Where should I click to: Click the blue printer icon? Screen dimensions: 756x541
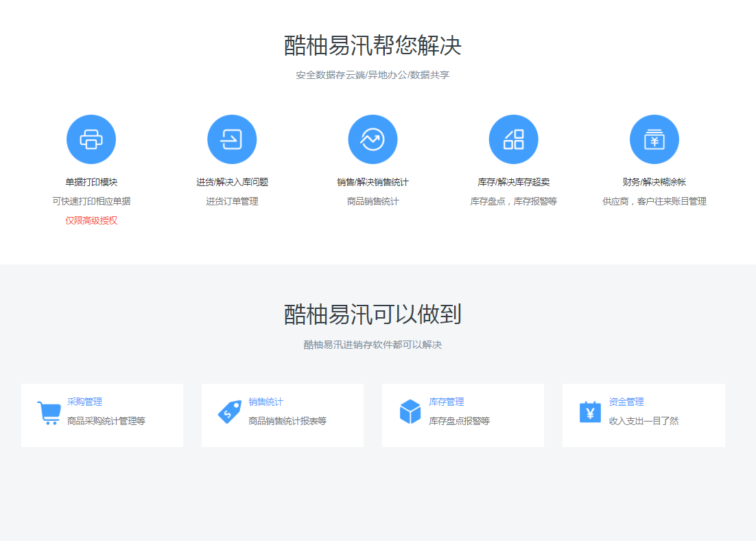pos(91,139)
